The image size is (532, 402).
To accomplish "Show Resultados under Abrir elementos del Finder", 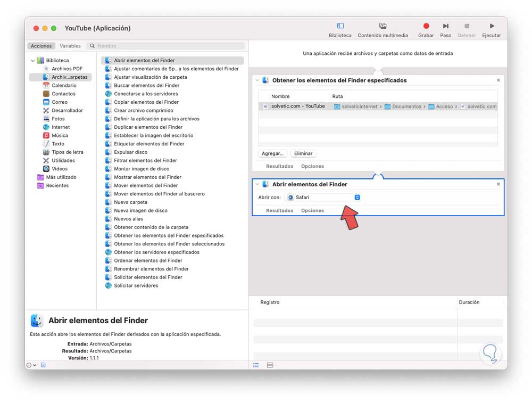I will [280, 210].
